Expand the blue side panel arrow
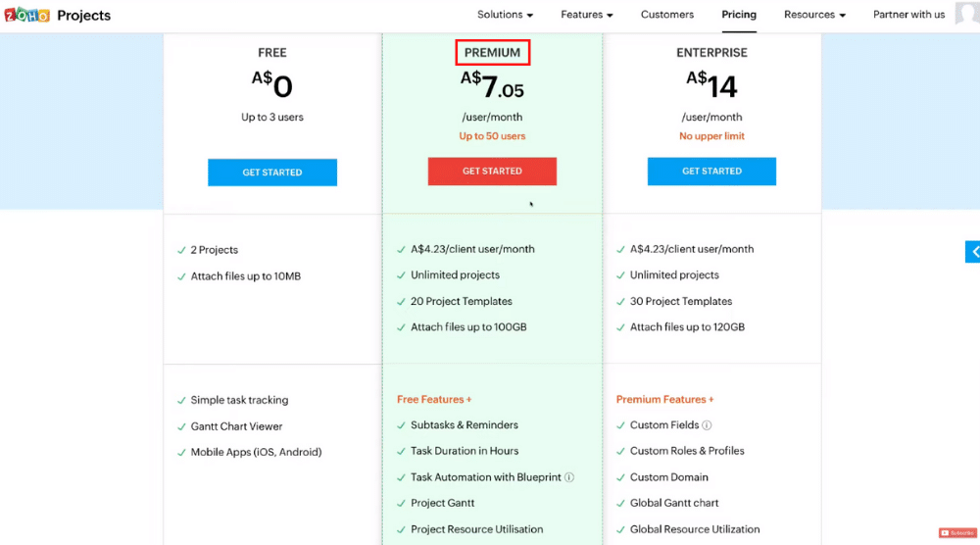Viewport: 980px width, 545px height. [972, 252]
